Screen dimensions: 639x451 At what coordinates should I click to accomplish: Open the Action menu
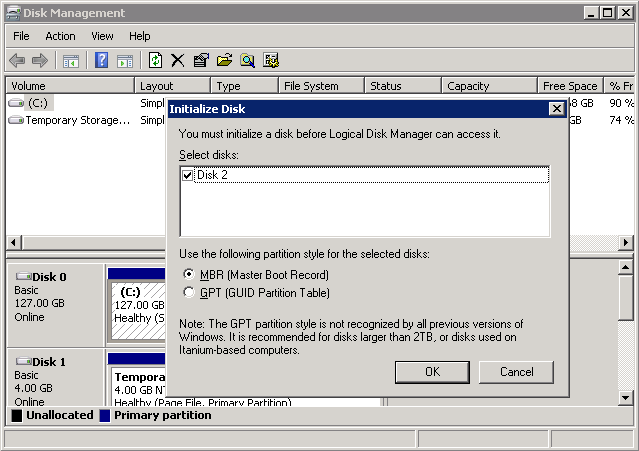[x=60, y=36]
